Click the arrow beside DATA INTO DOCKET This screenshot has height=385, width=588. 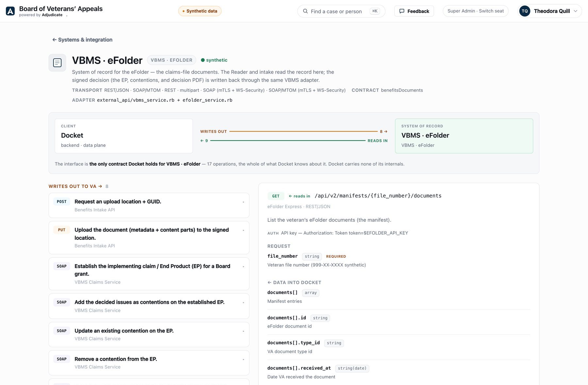coord(269,283)
